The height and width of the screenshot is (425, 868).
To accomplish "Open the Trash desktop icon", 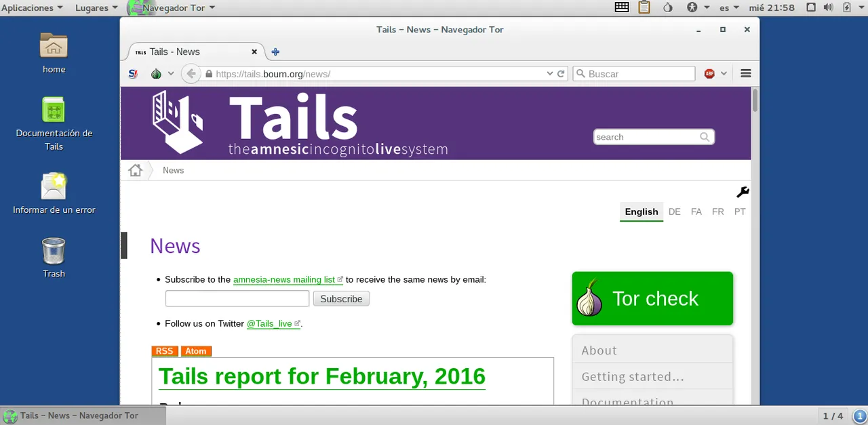I will (x=54, y=258).
